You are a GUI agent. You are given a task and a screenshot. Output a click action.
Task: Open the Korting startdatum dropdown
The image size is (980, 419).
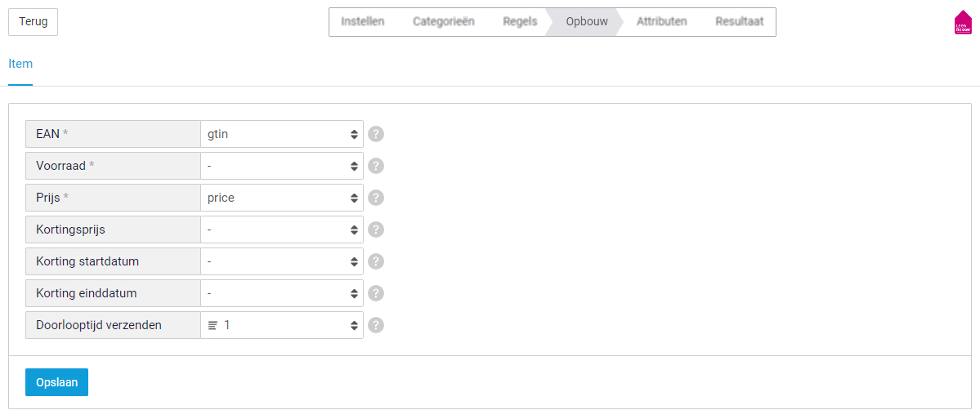click(282, 261)
